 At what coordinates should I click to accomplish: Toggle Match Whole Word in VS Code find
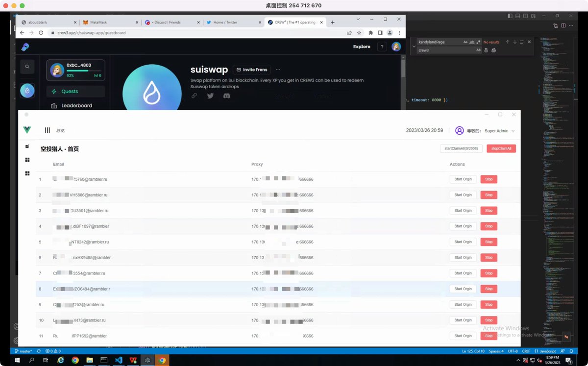coord(472,42)
